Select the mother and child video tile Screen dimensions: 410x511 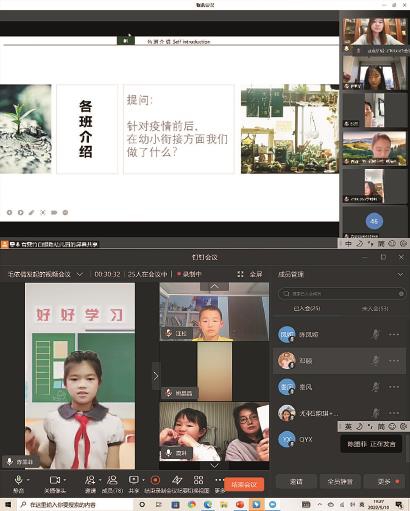tap(214, 432)
